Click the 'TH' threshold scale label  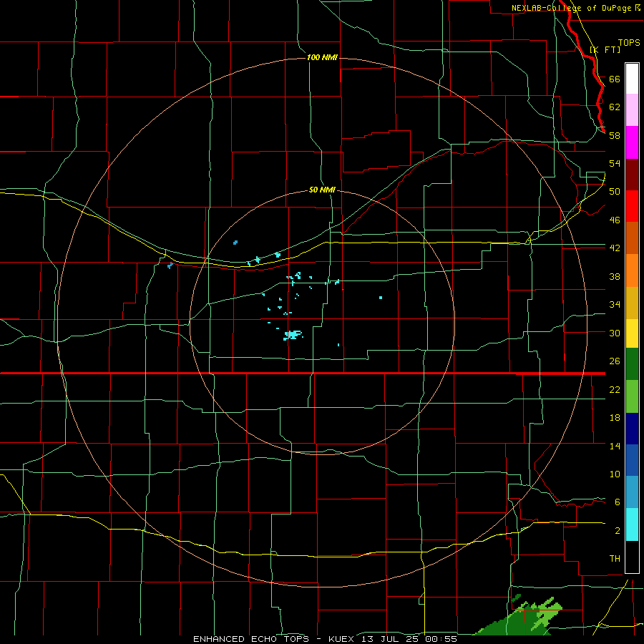tap(615, 558)
